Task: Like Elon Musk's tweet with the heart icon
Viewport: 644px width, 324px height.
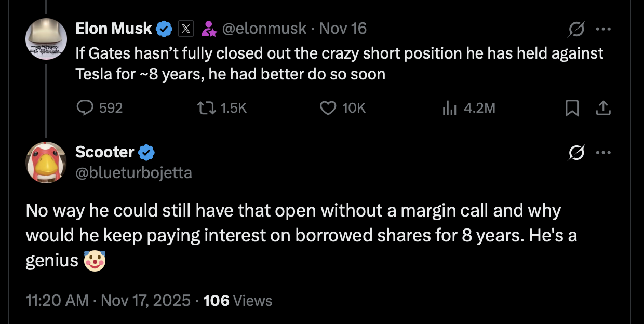Action: click(x=327, y=107)
